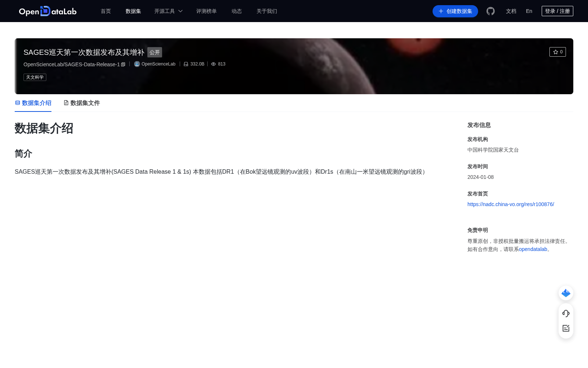The image size is (588, 368).
Task: Click the dataset size disk icon
Action: 186,64
